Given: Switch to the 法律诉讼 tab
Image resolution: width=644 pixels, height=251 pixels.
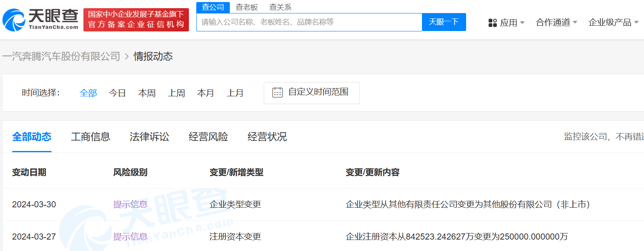Looking at the screenshot, I should (x=149, y=137).
